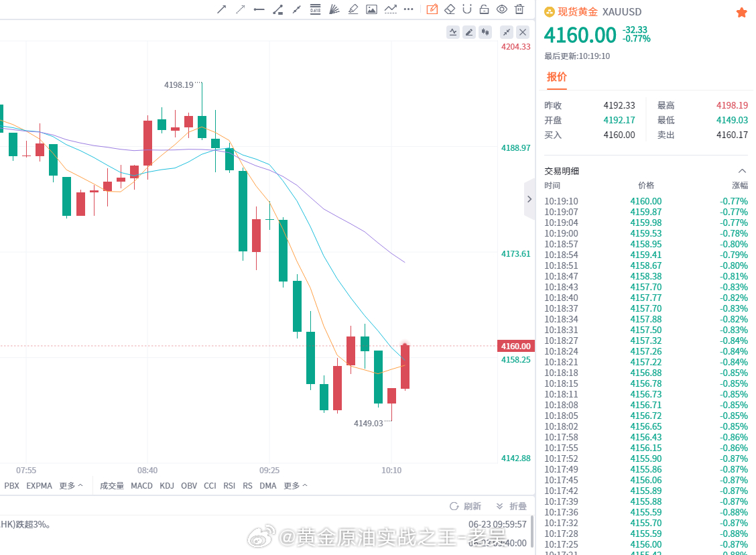Expand the 更多 menu next to EXPMA
This screenshot has height=555, width=756.
click(x=71, y=485)
